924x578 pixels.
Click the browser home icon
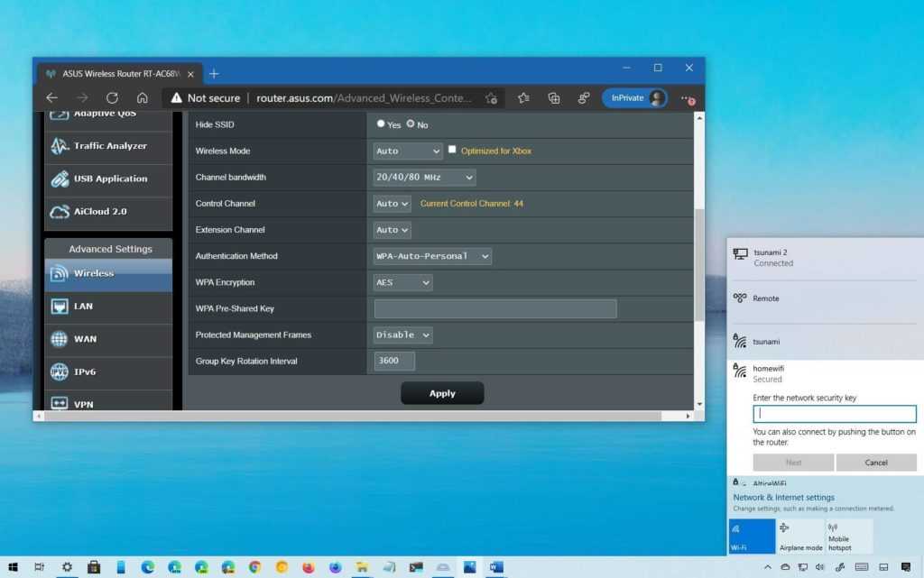click(142, 98)
